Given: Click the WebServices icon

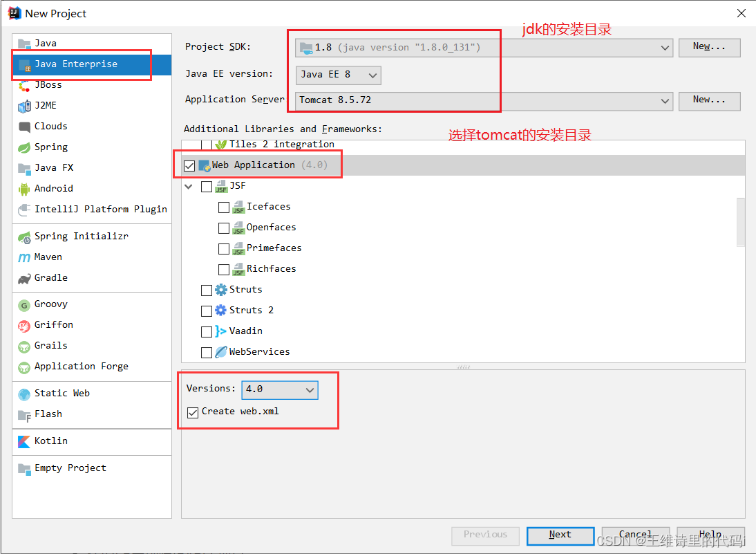Looking at the screenshot, I should (221, 352).
